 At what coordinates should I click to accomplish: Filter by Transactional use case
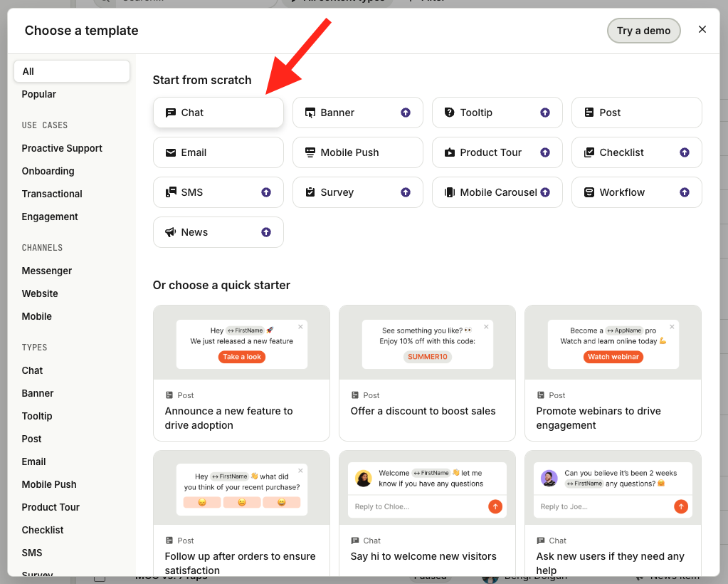[52, 194]
